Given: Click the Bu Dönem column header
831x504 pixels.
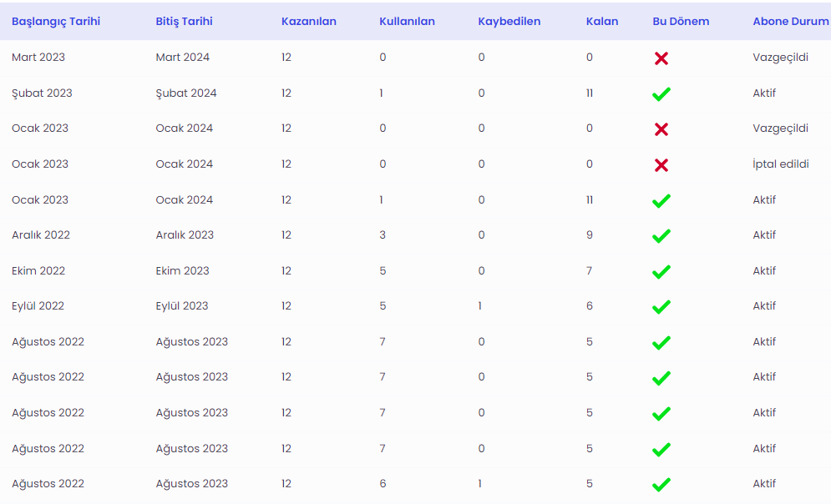Looking at the screenshot, I should coord(681,21).
